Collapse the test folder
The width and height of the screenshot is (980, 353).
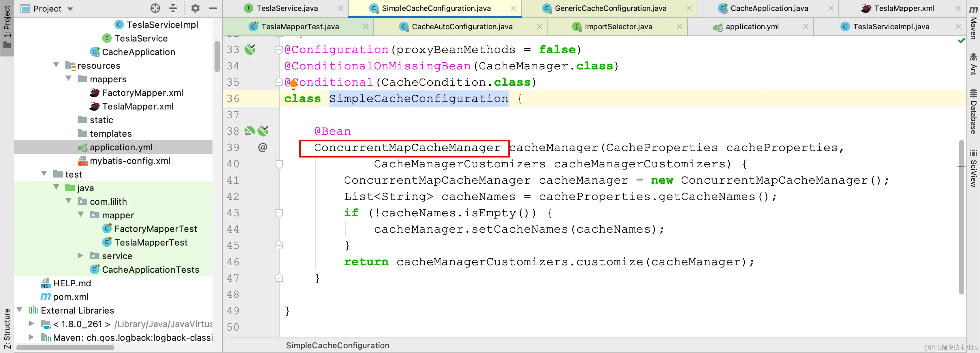44,174
